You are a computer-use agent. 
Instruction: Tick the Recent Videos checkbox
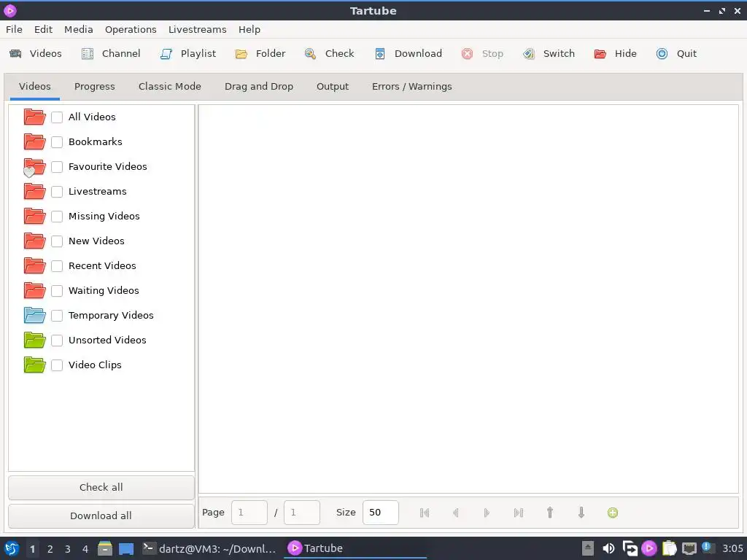tap(57, 265)
